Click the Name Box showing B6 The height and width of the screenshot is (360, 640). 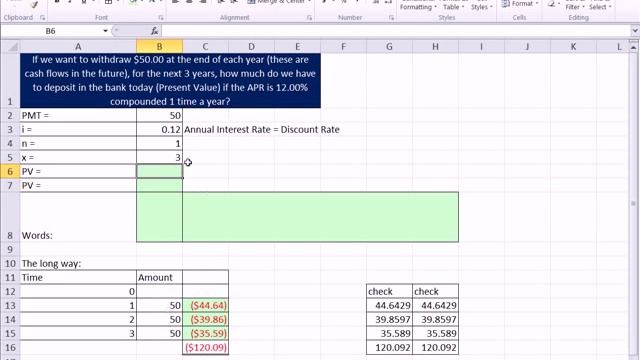[51, 31]
